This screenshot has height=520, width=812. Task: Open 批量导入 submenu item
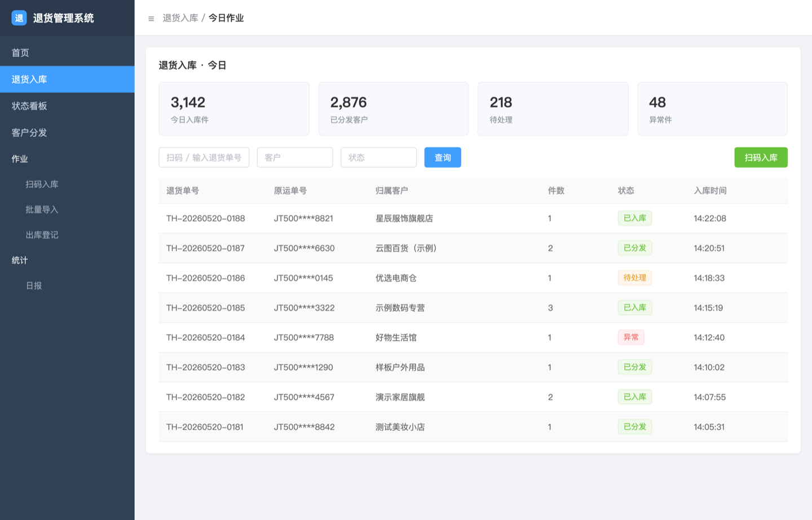tap(67, 210)
